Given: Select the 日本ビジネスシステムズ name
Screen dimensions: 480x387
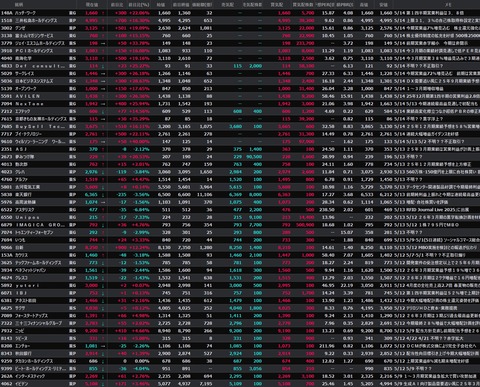Looking at the screenshot, I should (x=34, y=81).
